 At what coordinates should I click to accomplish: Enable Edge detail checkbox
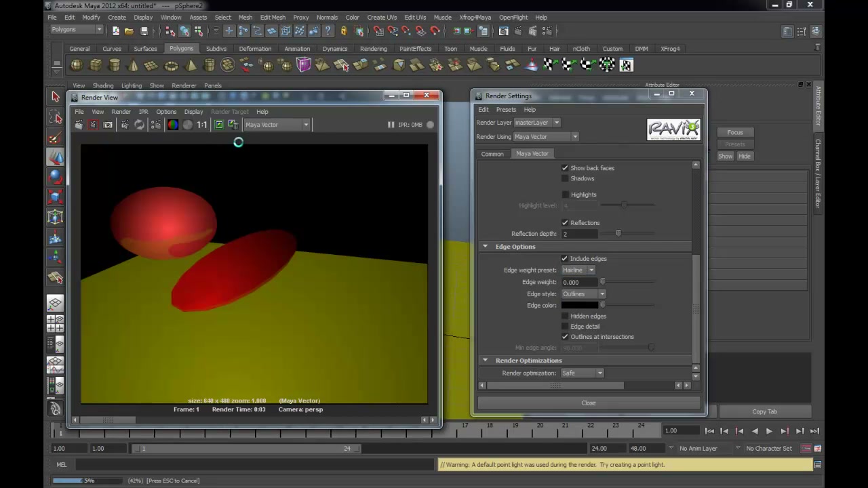coord(565,326)
